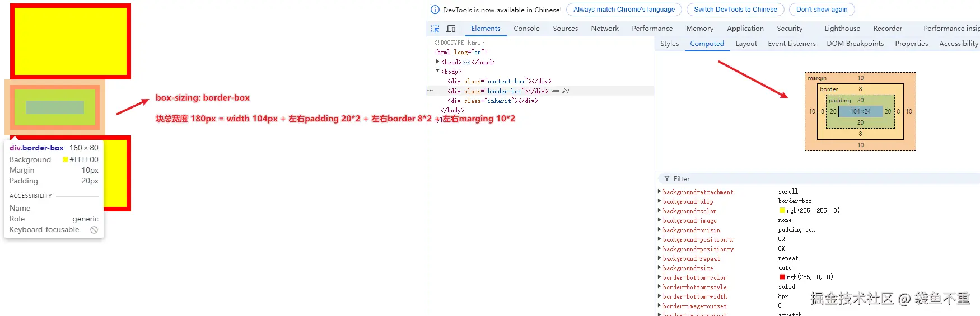This screenshot has width=980, height=316.
Task: Click the highlighted border-box element in page
Action: click(55, 107)
